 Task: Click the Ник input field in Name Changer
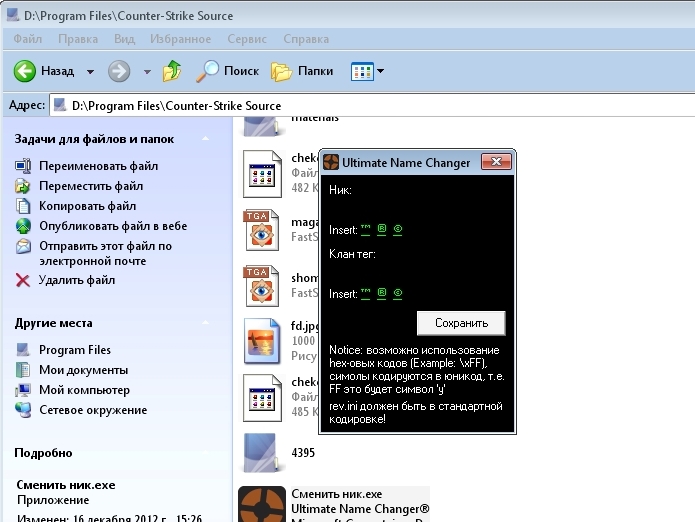417,207
